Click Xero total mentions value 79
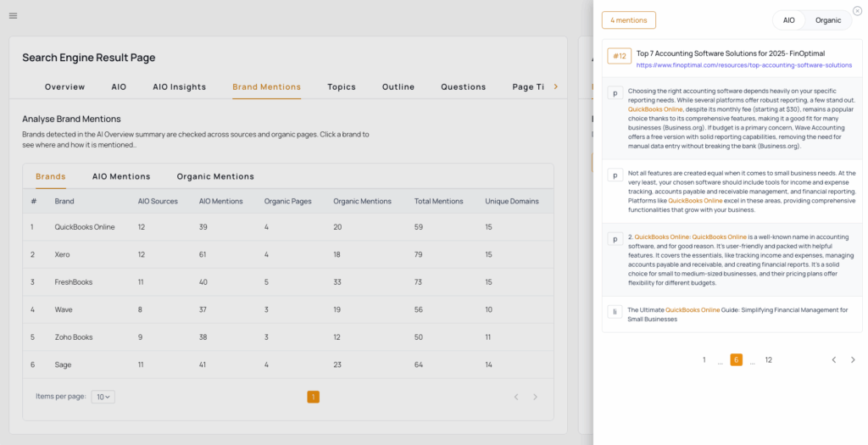This screenshot has height=445, width=868. 418,254
